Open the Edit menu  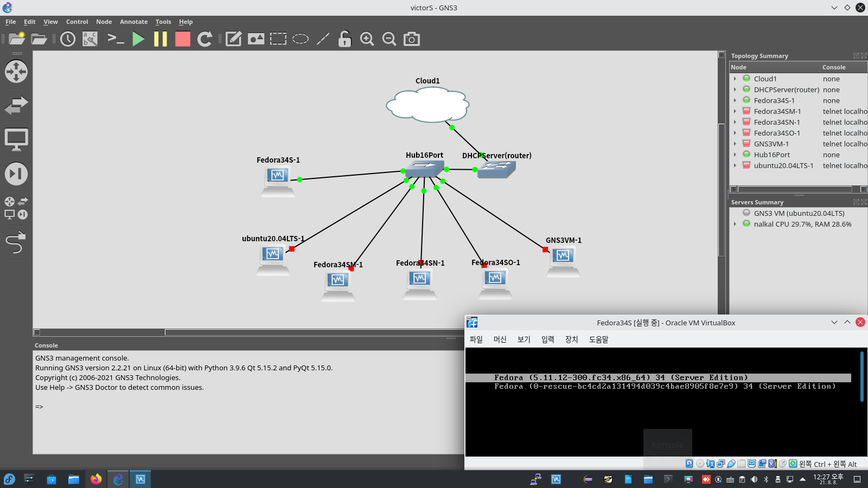point(30,22)
